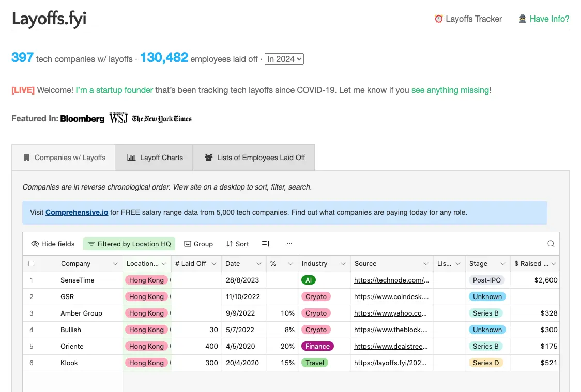This screenshot has width=581, height=392.
Task: Open the Have Info? nav link
Action: (x=544, y=19)
